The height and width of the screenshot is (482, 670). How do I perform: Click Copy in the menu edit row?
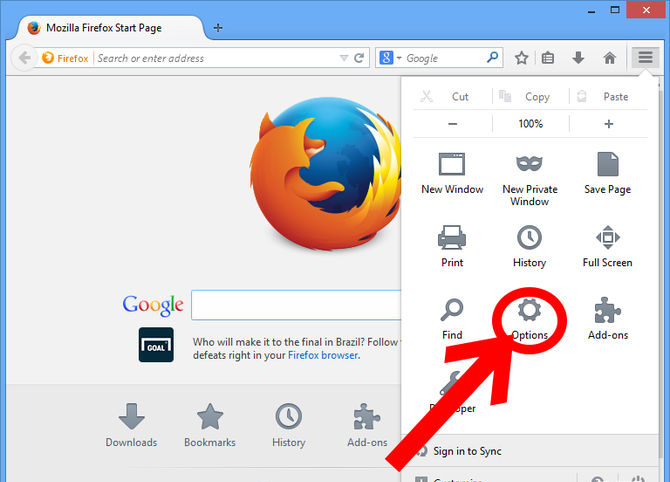pos(530,97)
